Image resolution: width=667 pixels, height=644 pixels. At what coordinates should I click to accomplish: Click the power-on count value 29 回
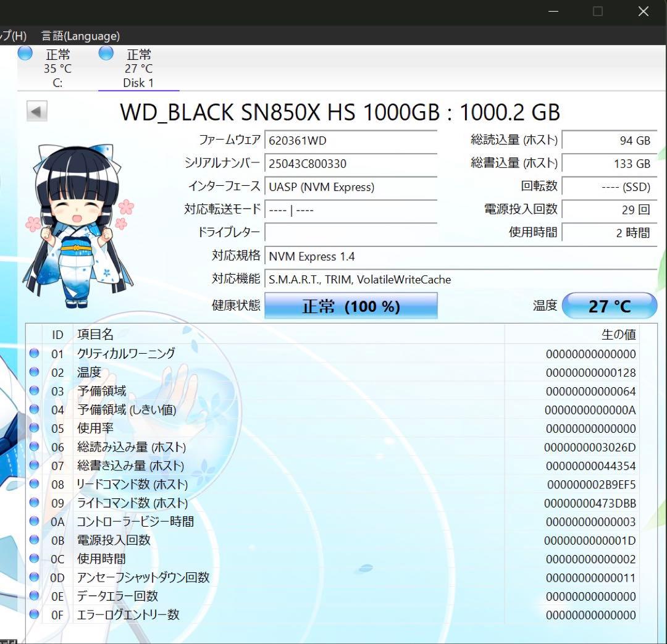click(x=610, y=210)
